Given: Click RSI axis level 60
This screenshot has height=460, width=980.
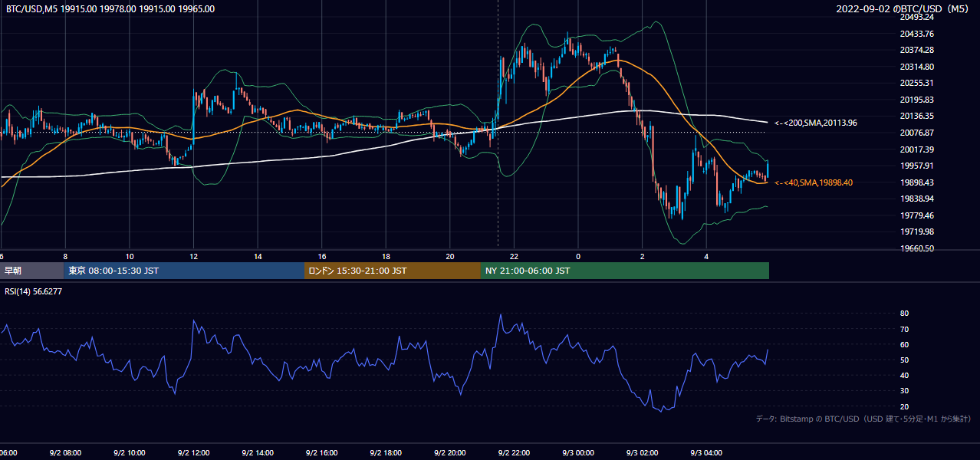Looking at the screenshot, I should click(904, 344).
